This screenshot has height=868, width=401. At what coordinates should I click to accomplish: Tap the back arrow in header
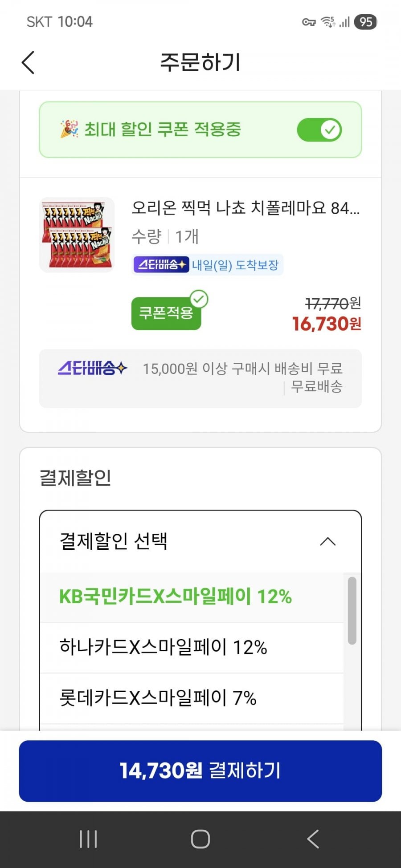point(28,62)
